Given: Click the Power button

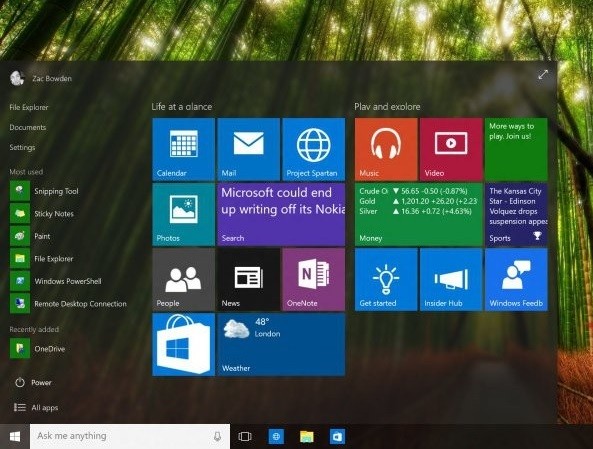Looking at the screenshot, I should pos(33,382).
